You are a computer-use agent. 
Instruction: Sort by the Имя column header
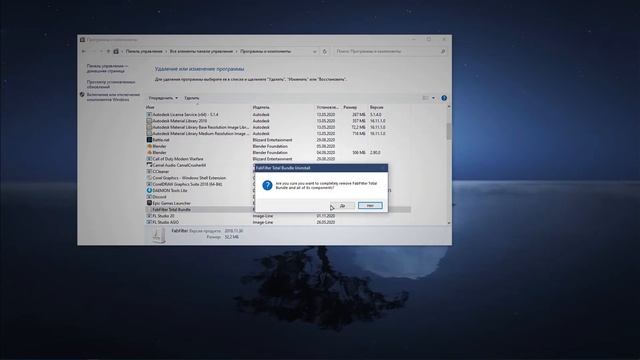[150, 107]
